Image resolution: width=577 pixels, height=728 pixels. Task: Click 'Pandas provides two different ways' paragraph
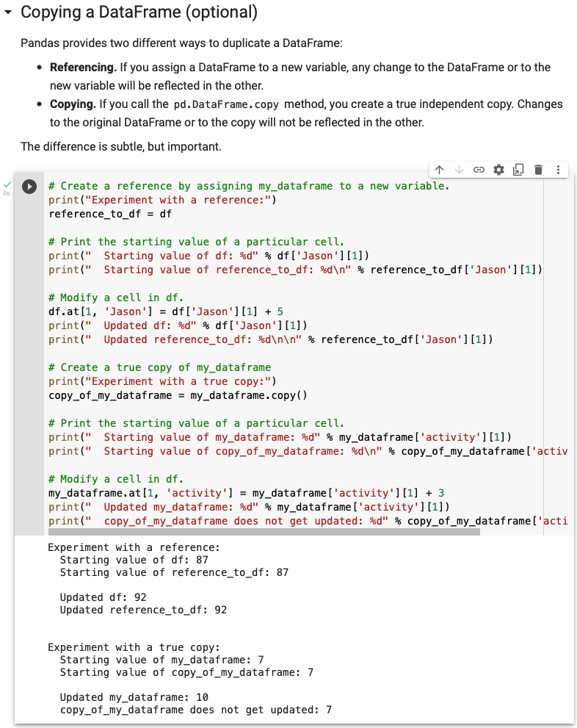click(181, 43)
